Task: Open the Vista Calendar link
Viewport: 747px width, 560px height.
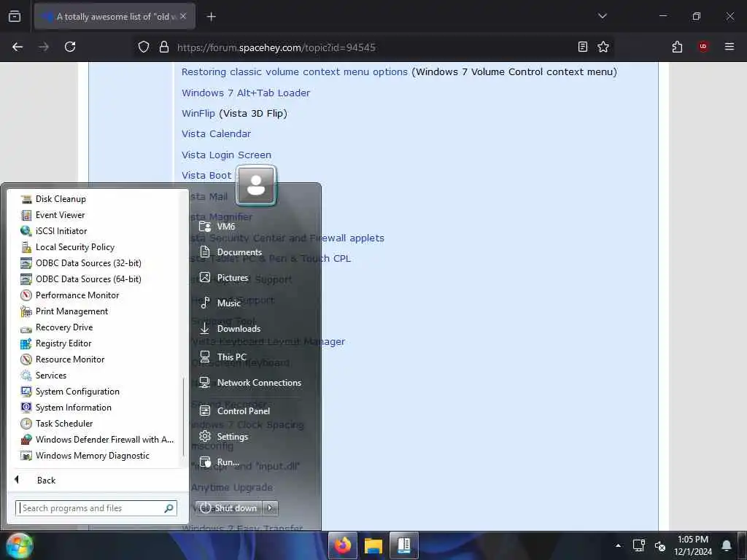Action: [216, 134]
